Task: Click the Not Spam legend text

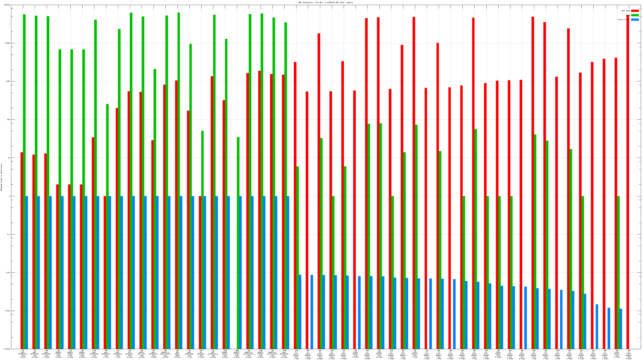Action: coord(626,11)
